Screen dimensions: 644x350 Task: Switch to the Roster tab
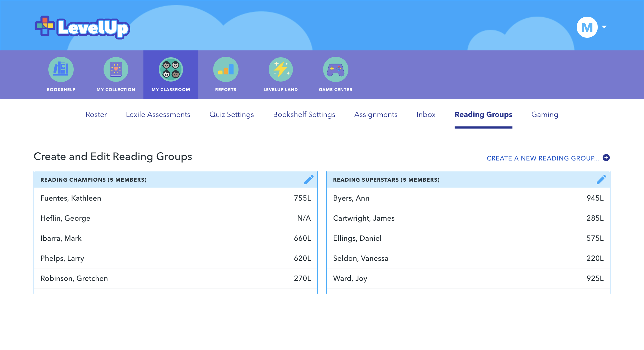click(96, 115)
